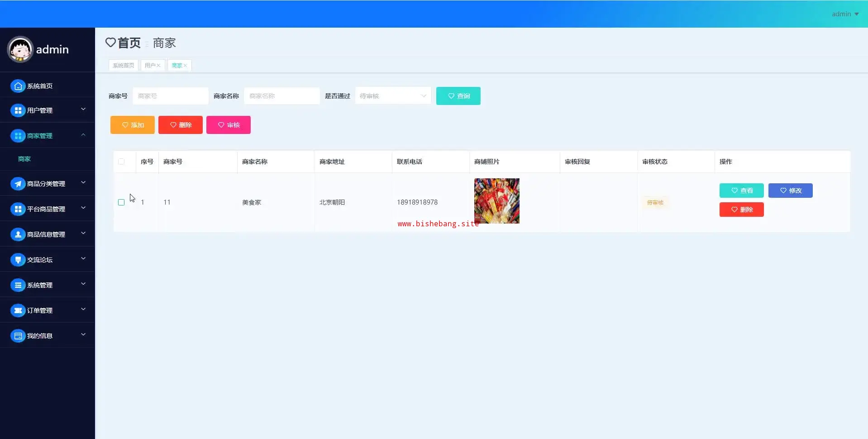Click the 商家号 column header
This screenshot has width=868, height=439.
click(x=173, y=162)
